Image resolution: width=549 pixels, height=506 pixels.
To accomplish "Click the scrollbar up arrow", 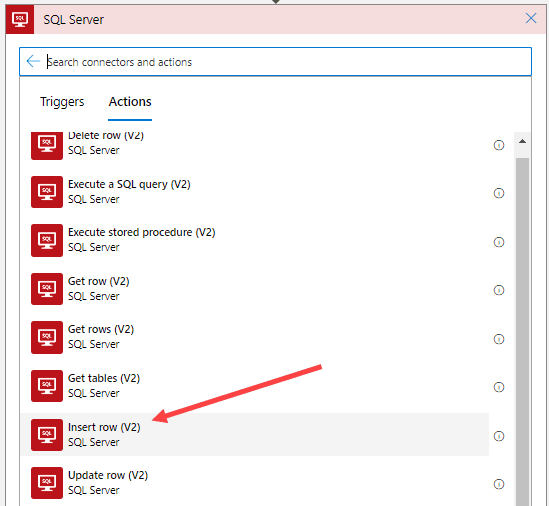I will point(522,141).
